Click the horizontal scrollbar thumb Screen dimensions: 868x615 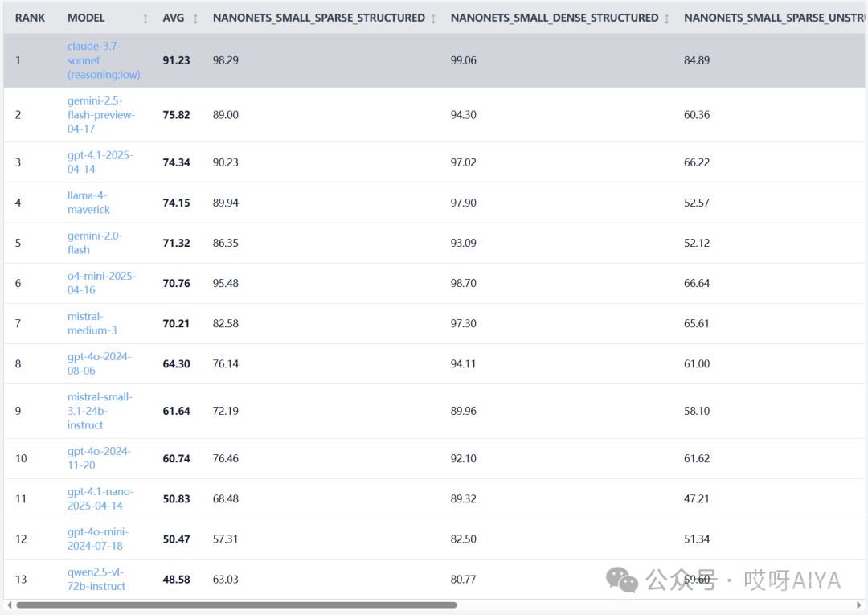pyautogui.click(x=236, y=605)
